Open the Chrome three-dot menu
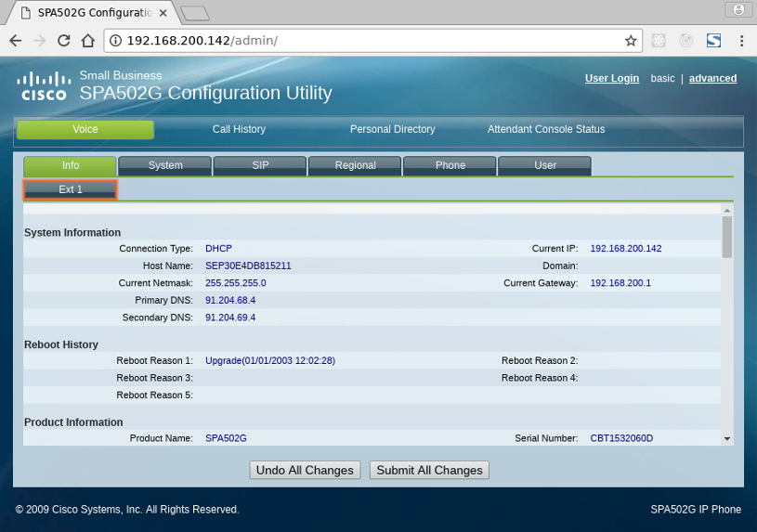 point(741,41)
